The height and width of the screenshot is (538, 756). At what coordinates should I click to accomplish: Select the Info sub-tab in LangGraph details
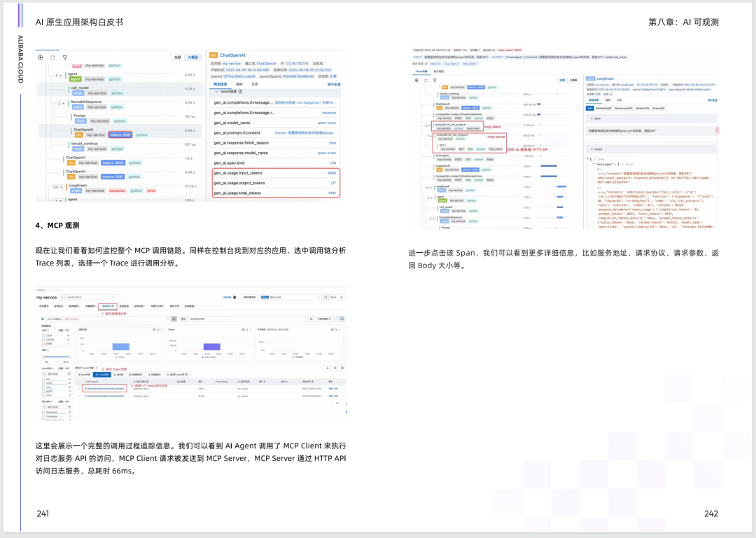(589, 108)
